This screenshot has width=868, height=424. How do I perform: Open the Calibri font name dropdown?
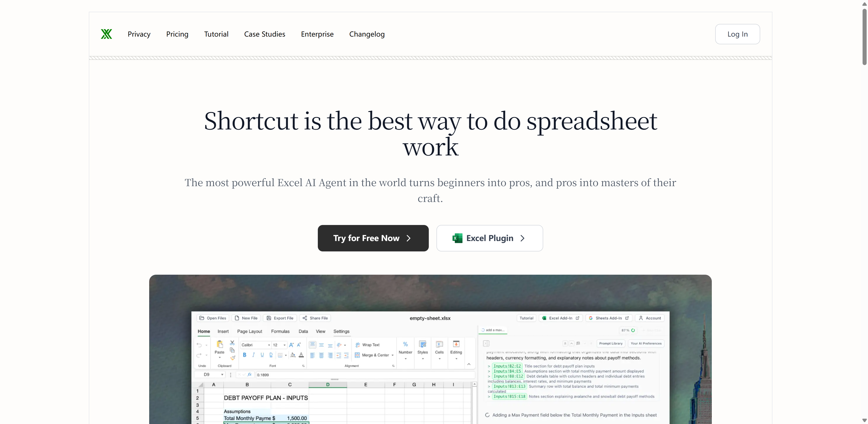(269, 345)
